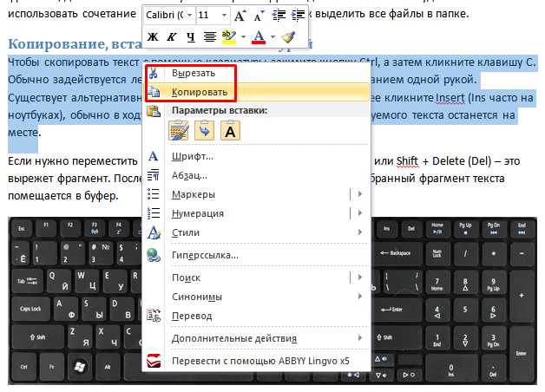Image resolution: width=545 pixels, height=392 pixels.
Task: Open Calibri font name dropdown
Action: click(189, 15)
